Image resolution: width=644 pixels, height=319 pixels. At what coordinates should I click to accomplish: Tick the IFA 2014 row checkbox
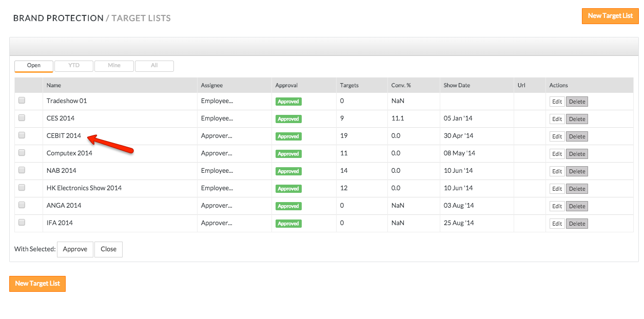22,223
